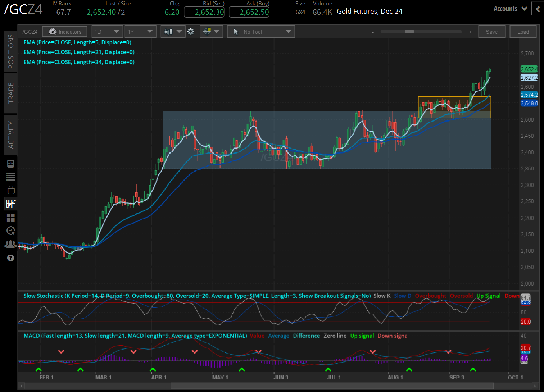The image size is (544, 392).
Task: Click the Save button
Action: 491,31
